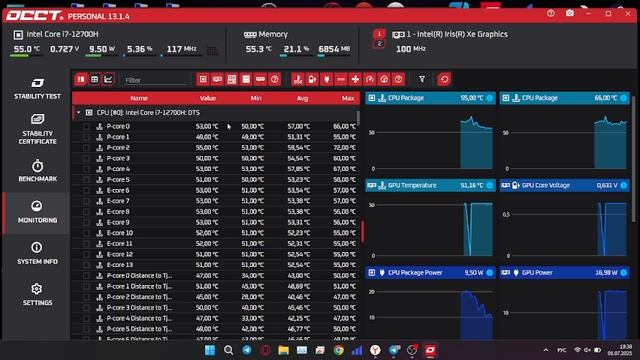Switch to the split table-and-graph view icon

pyautogui.click(x=80, y=80)
